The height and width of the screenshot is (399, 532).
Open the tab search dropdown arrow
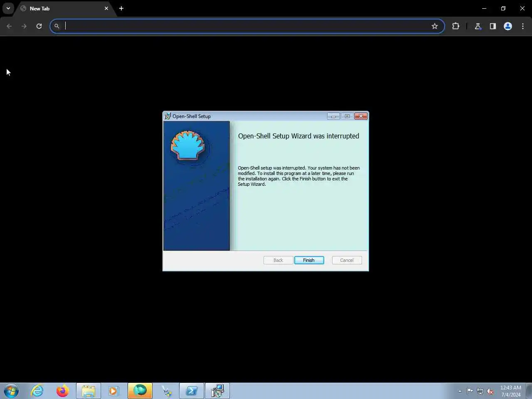(x=8, y=8)
